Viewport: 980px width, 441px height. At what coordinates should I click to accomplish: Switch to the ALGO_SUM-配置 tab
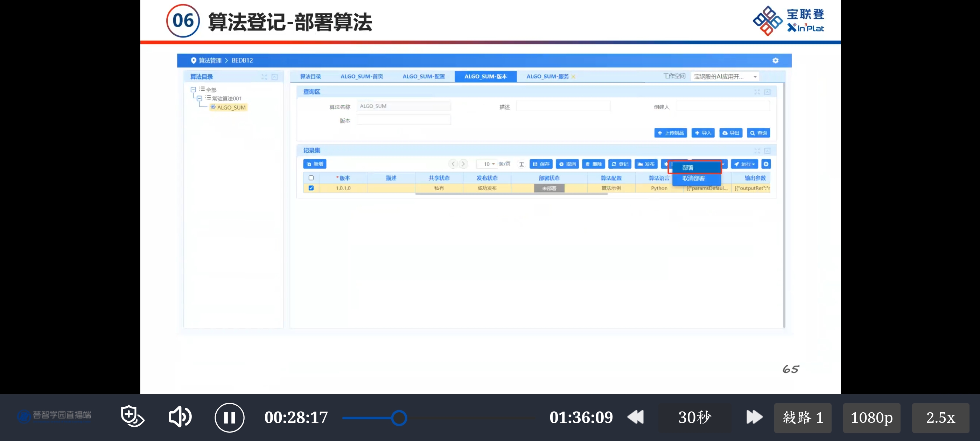point(423,77)
